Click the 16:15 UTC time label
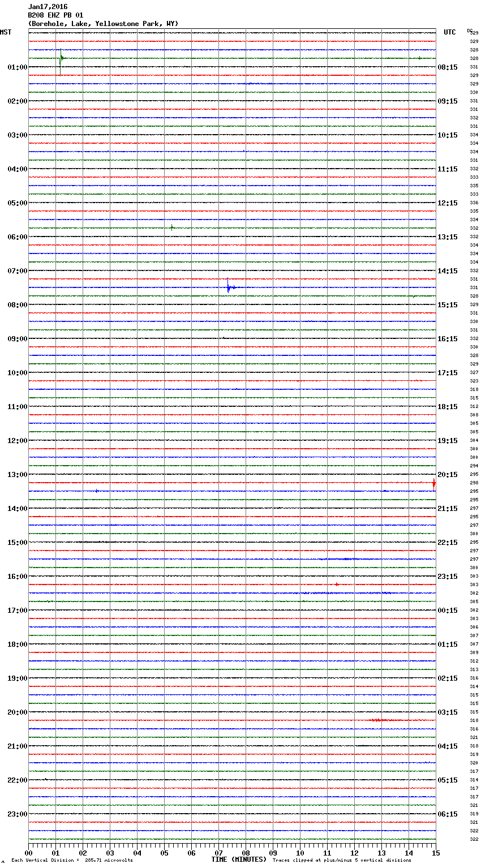 [x=448, y=339]
